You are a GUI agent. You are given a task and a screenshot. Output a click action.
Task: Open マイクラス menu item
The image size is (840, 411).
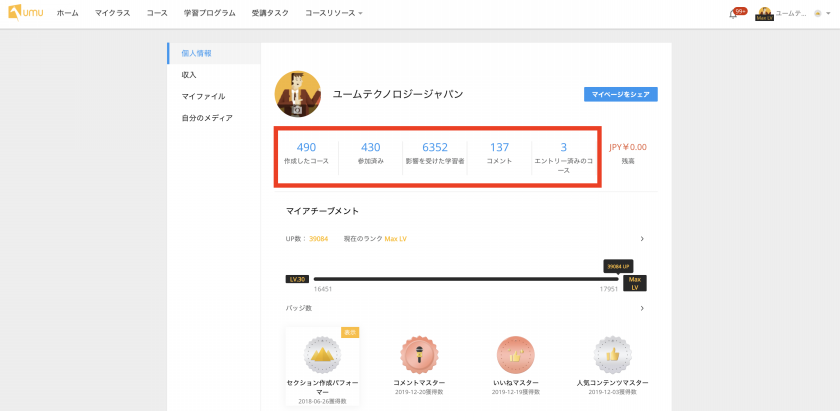coord(112,13)
